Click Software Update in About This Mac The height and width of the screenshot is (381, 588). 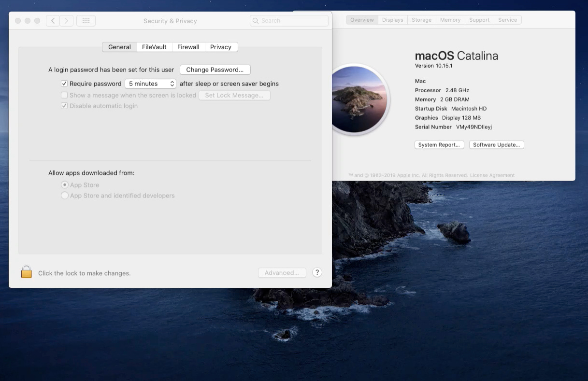(x=497, y=145)
